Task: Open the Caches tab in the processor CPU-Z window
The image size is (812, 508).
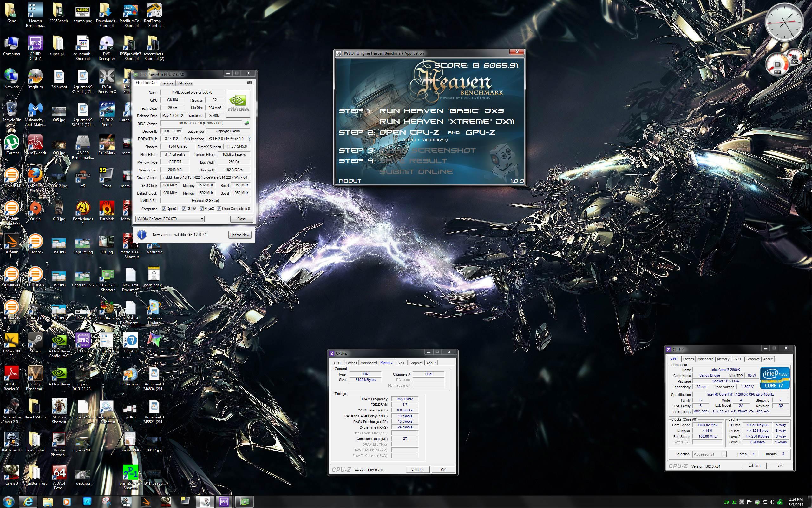Action: [688, 359]
